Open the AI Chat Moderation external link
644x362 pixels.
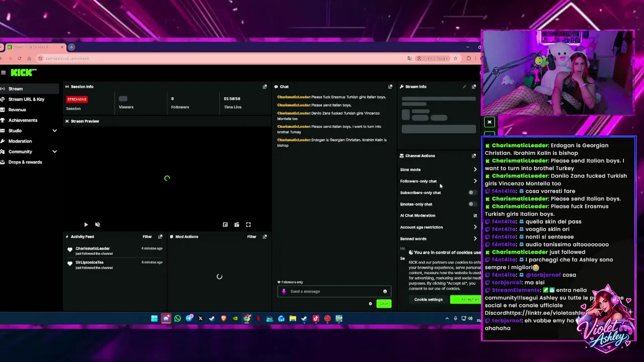[x=475, y=216]
